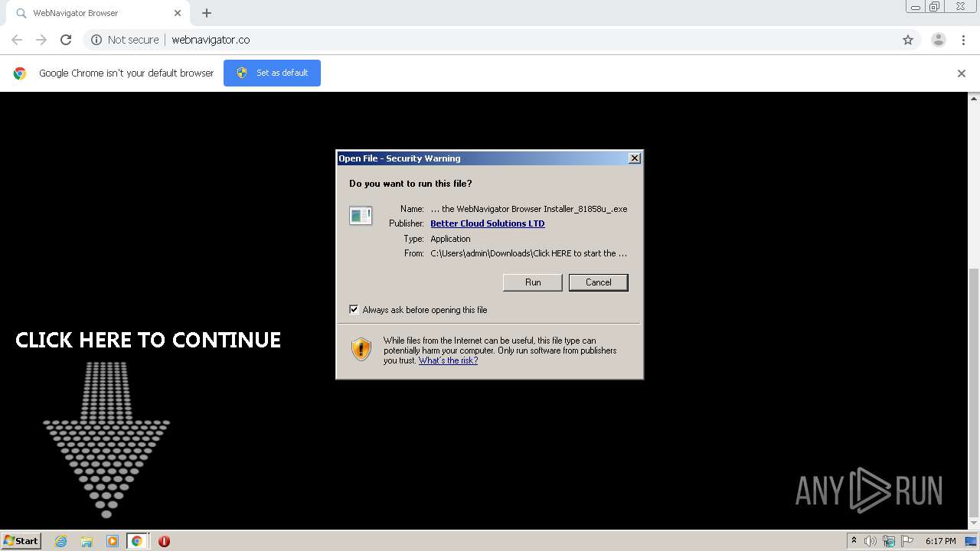Open Internet Explorer from the taskbar
This screenshot has height=551, width=980.
[61, 541]
